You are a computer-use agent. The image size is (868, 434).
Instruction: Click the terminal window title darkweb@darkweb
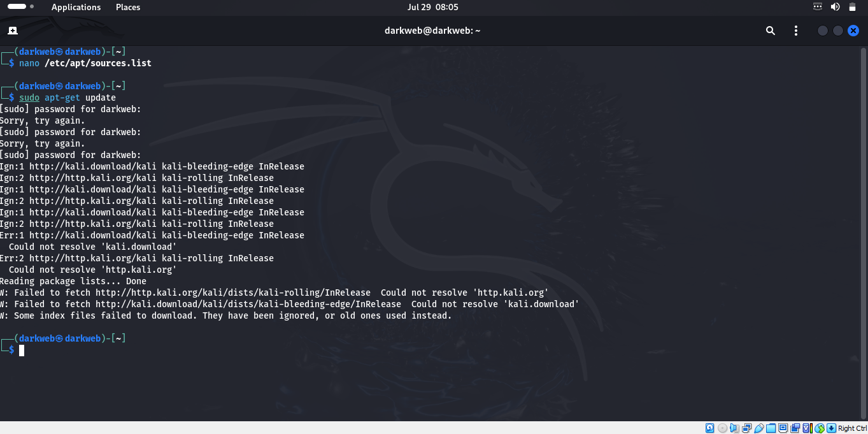432,31
